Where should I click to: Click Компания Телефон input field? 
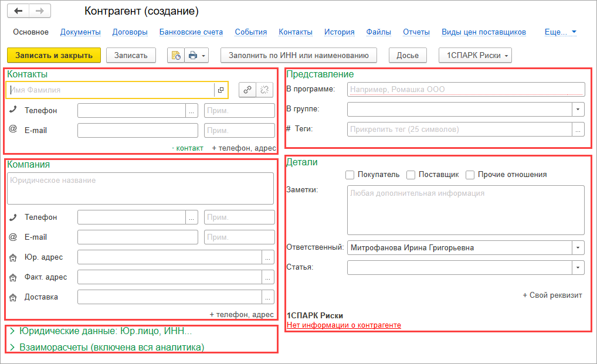coord(132,217)
